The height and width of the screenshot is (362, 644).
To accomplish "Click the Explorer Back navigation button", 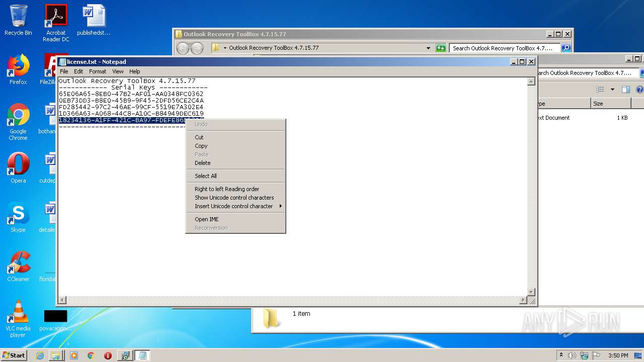I will (183, 48).
